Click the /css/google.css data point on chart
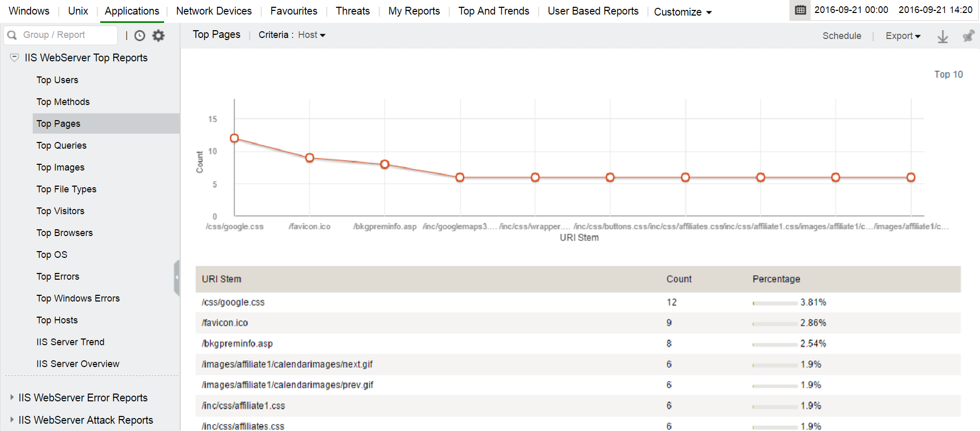Image resolution: width=980 pixels, height=431 pixels. pos(234,138)
